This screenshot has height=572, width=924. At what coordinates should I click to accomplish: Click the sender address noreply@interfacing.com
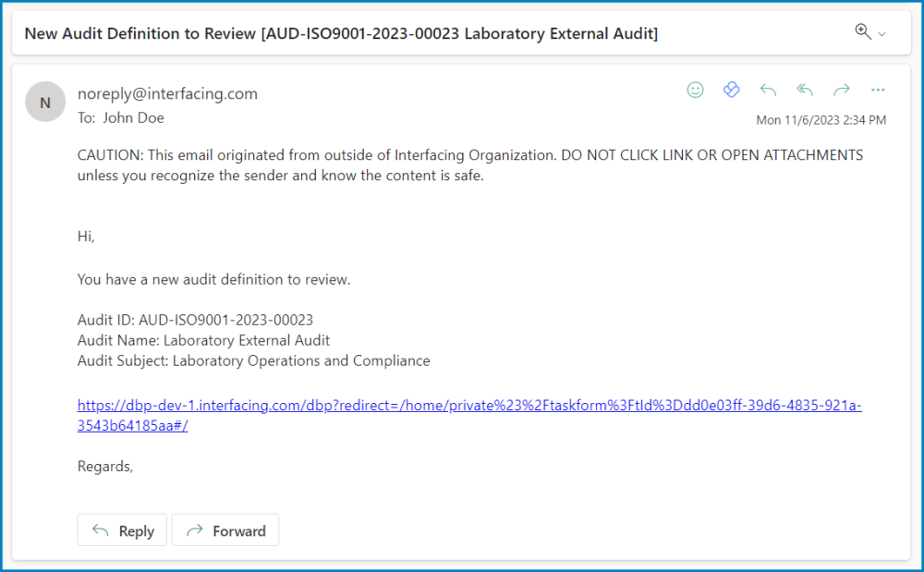click(167, 93)
